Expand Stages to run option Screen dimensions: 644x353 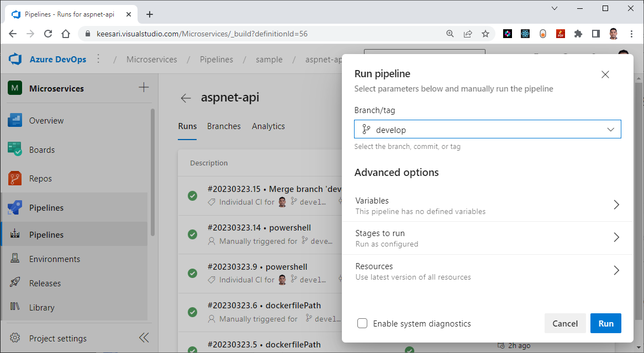(x=488, y=238)
